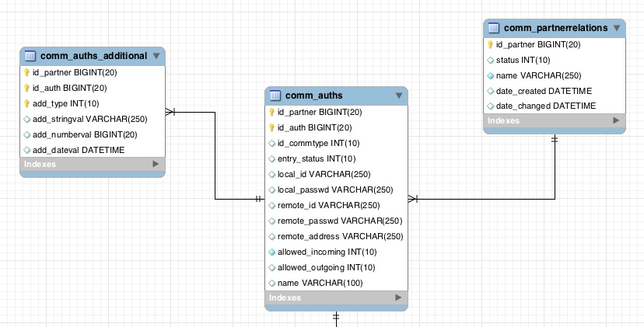Image resolution: width=644 pixels, height=327 pixels.
Task: Click diamond icon beside add_stringval
Action: click(x=27, y=120)
